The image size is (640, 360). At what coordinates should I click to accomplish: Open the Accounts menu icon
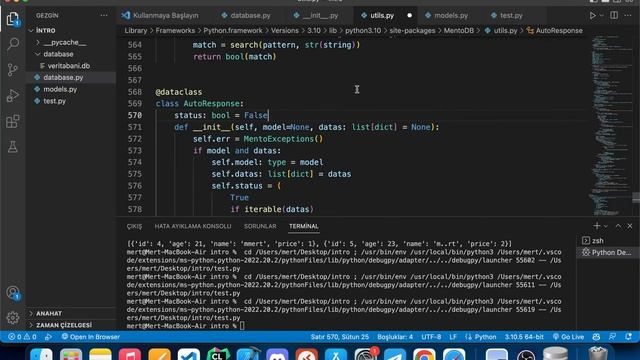point(13,293)
